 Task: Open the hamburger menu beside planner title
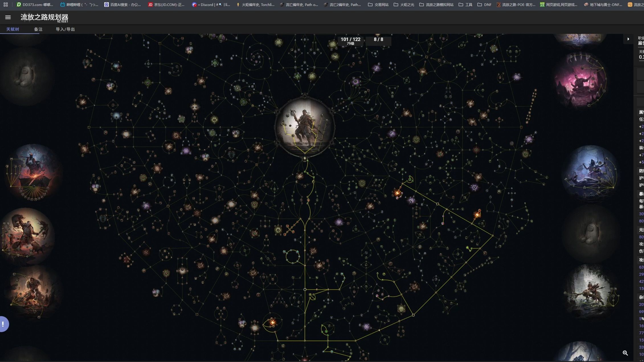(x=8, y=17)
